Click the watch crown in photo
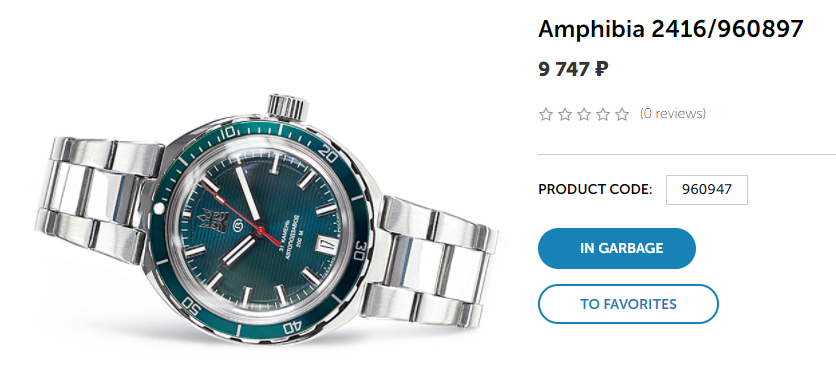Screen dimensions: 836x368 [288, 105]
